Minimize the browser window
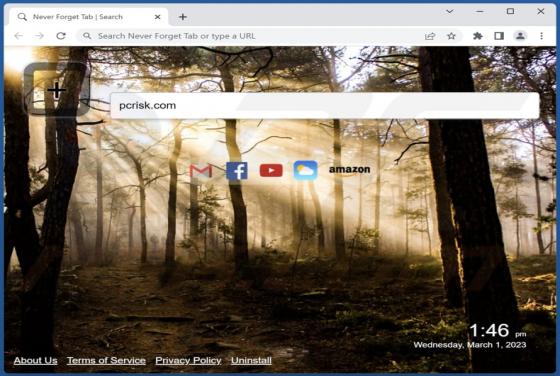The height and width of the screenshot is (376, 560). coord(480,11)
